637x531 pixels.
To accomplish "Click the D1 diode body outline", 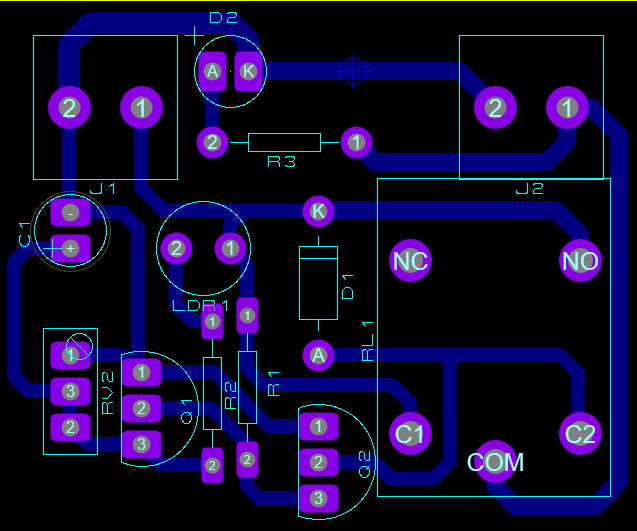I will [x=318, y=283].
